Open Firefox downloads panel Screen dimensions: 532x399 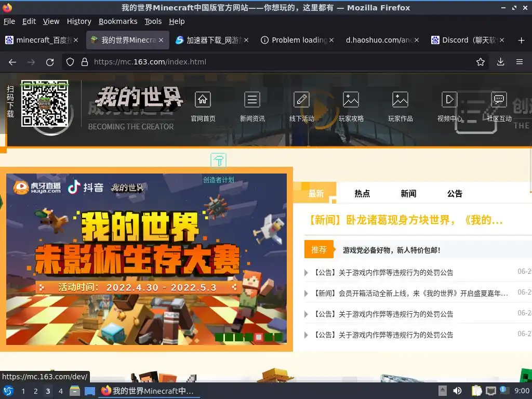[500, 62]
